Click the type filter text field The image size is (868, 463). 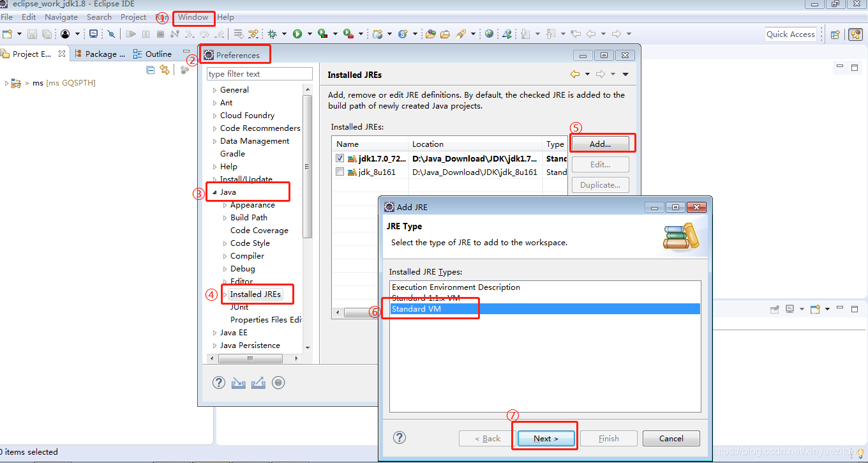coord(259,74)
